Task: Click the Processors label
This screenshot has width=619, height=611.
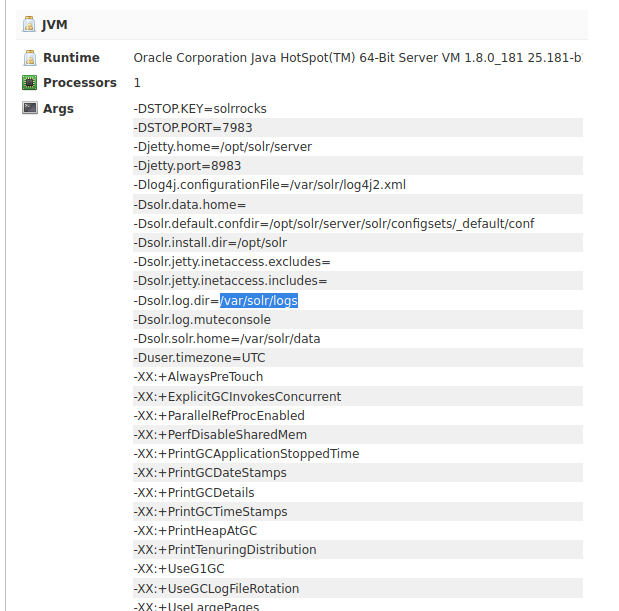Action: click(80, 83)
